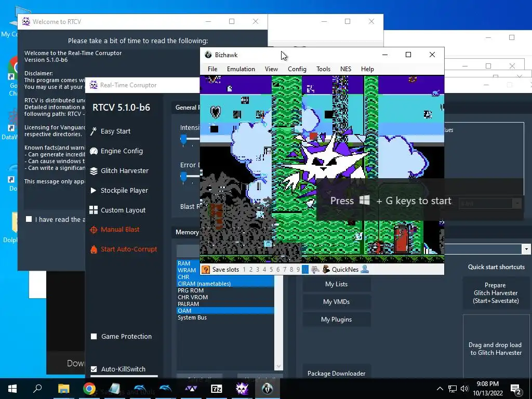The width and height of the screenshot is (532, 399).
Task: Select WRAM in the memory domains list
Action: click(x=225, y=270)
